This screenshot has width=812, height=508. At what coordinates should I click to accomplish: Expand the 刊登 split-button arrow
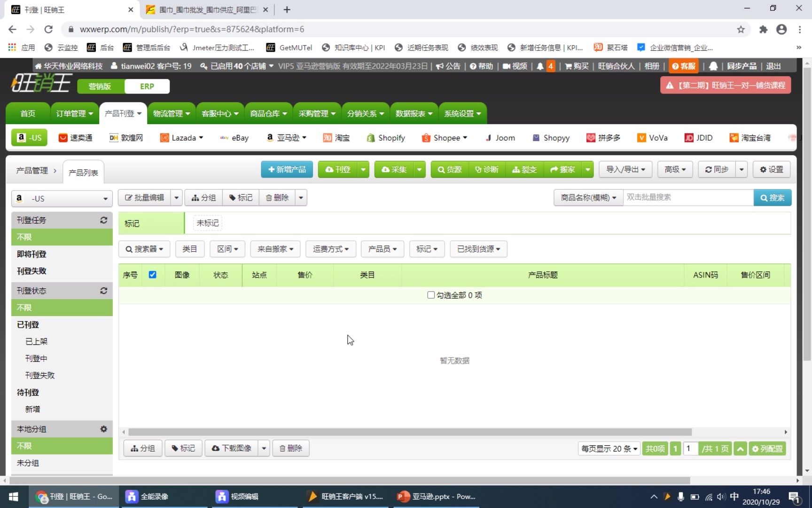coord(363,169)
